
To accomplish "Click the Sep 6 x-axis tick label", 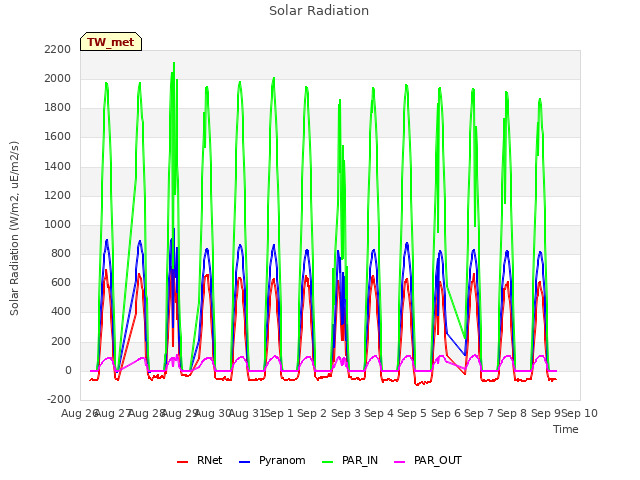I will (446, 413).
